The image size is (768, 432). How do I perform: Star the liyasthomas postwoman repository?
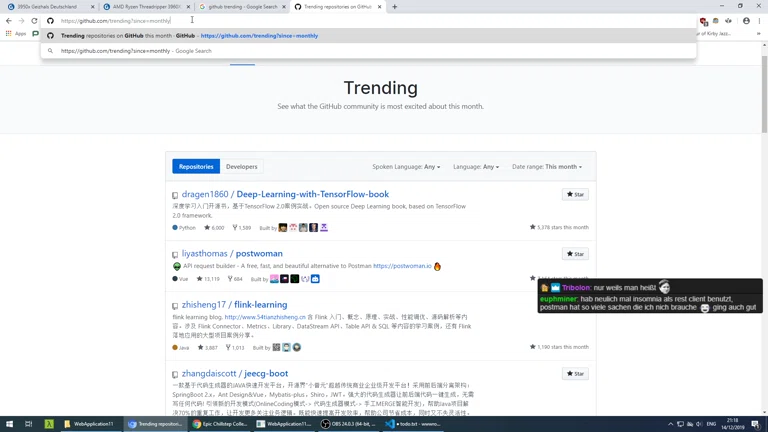pyautogui.click(x=575, y=254)
